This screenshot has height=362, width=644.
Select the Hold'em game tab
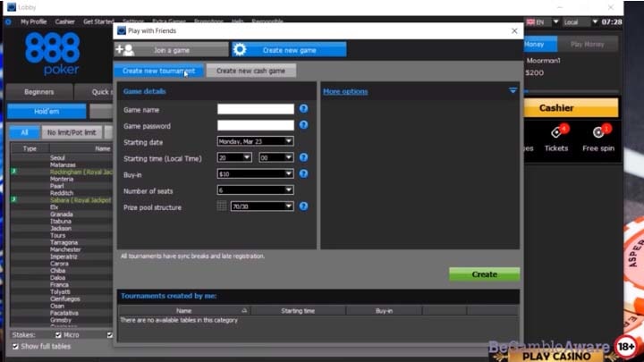pyautogui.click(x=47, y=111)
